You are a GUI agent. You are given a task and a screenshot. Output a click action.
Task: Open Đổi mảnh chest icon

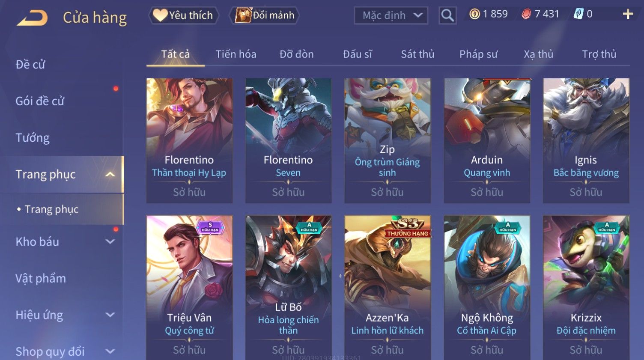(x=243, y=15)
